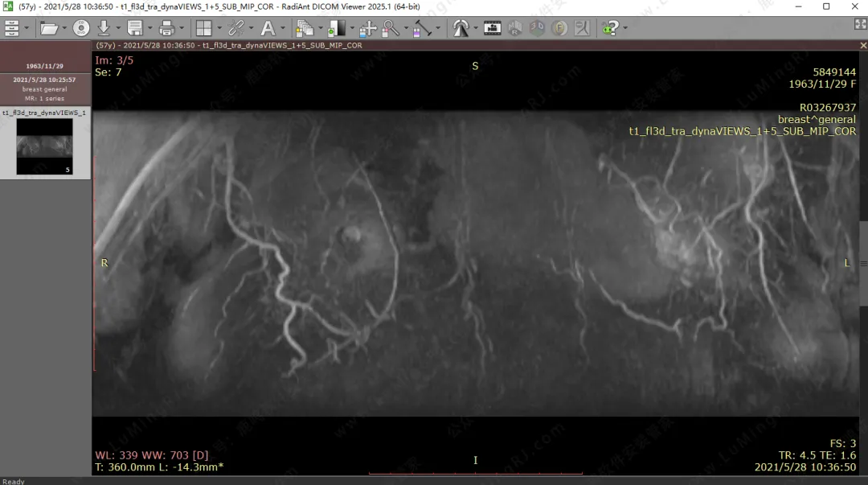868x485 pixels.
Task: Click the vertical image scrollbar handle
Action: point(863,263)
